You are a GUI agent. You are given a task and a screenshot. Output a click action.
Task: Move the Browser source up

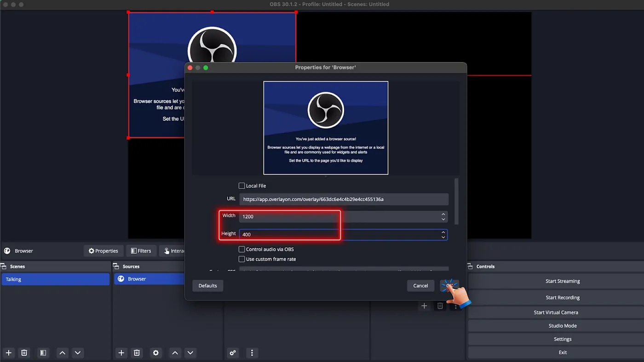175,353
